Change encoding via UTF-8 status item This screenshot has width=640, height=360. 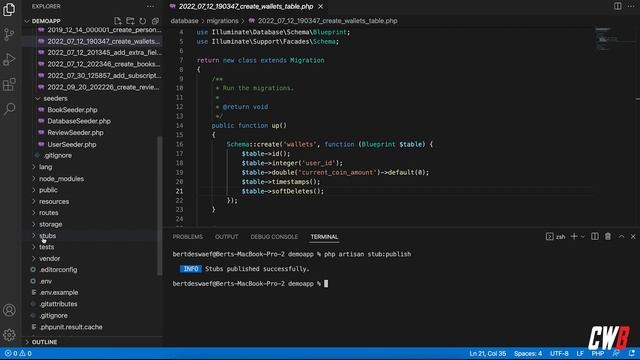pos(559,353)
